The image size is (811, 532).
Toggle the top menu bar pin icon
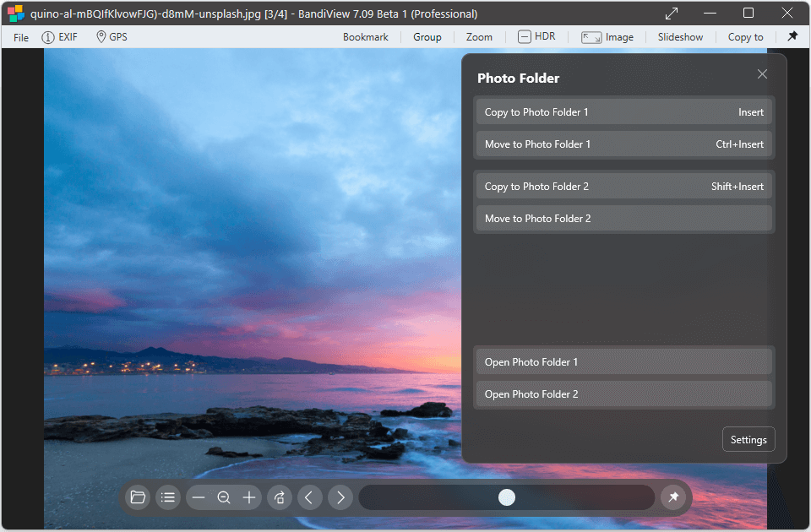pos(792,36)
